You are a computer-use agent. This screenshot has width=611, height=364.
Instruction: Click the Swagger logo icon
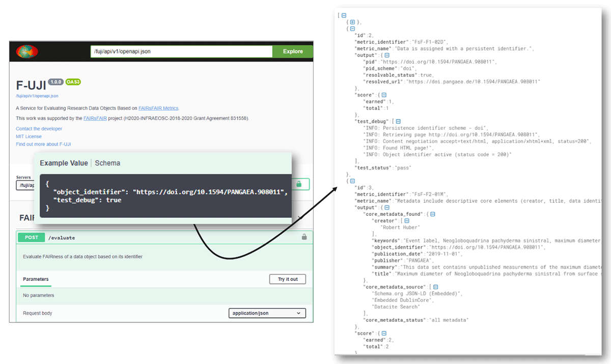pyautogui.click(x=27, y=51)
